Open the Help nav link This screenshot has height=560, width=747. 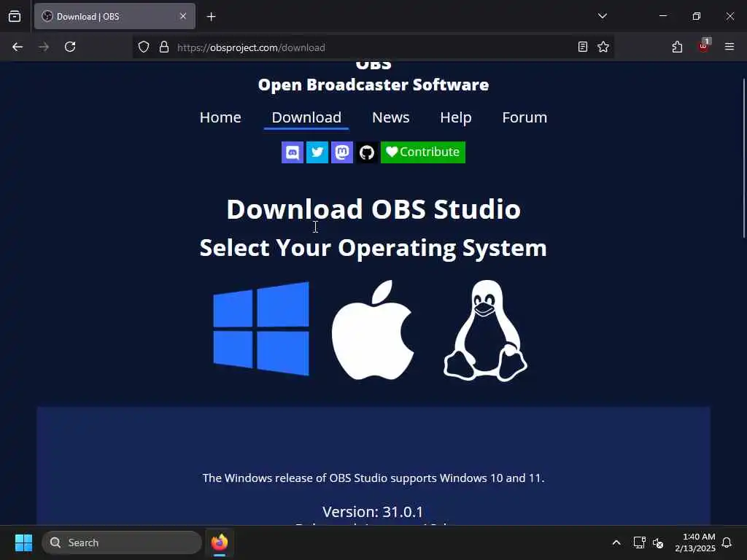pos(456,117)
